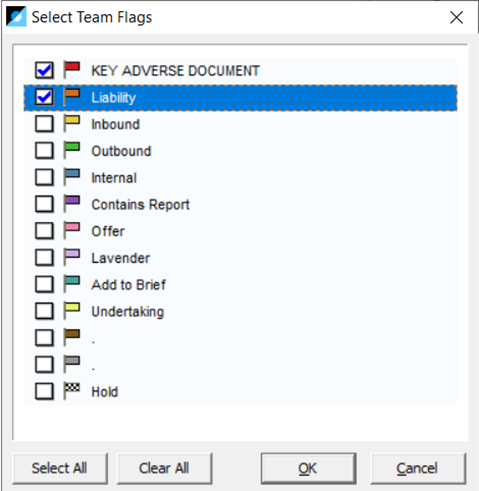479x491 pixels.
Task: Confirm selection with the OK button
Action: (308, 468)
